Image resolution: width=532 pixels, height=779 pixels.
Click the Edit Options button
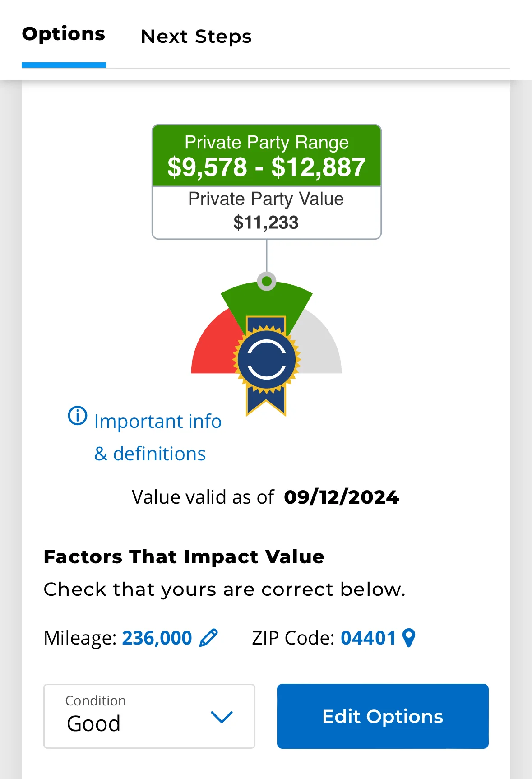pyautogui.click(x=383, y=716)
